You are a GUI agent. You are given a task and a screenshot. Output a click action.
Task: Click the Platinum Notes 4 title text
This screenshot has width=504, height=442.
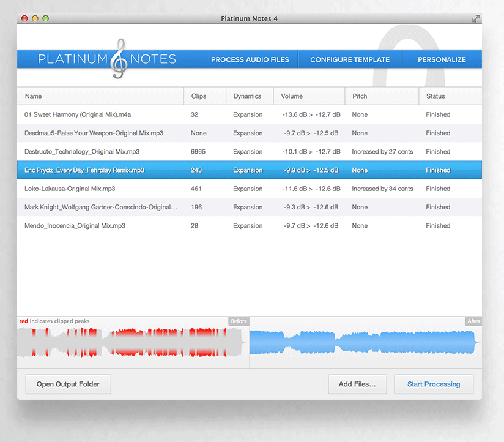coord(249,18)
